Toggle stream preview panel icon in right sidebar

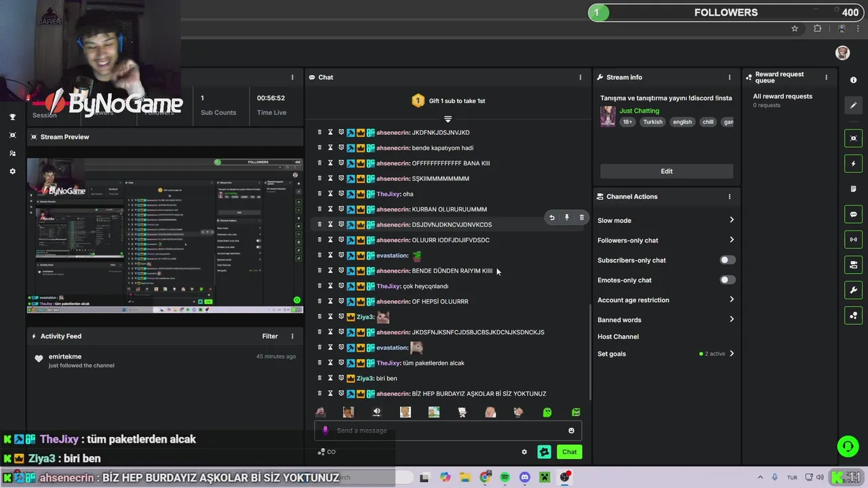click(x=853, y=138)
